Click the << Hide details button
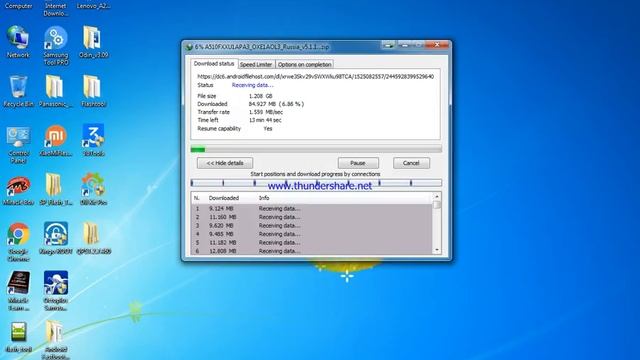The width and height of the screenshot is (640, 360). pos(225,163)
